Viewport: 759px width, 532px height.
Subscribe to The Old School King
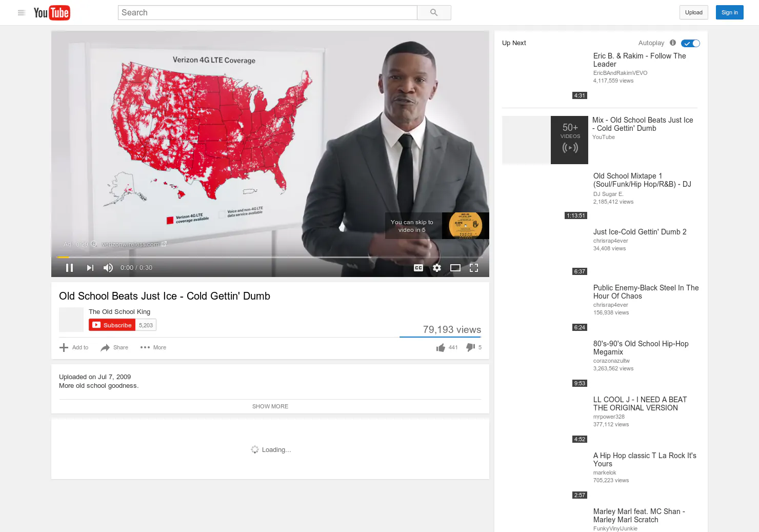pos(112,325)
